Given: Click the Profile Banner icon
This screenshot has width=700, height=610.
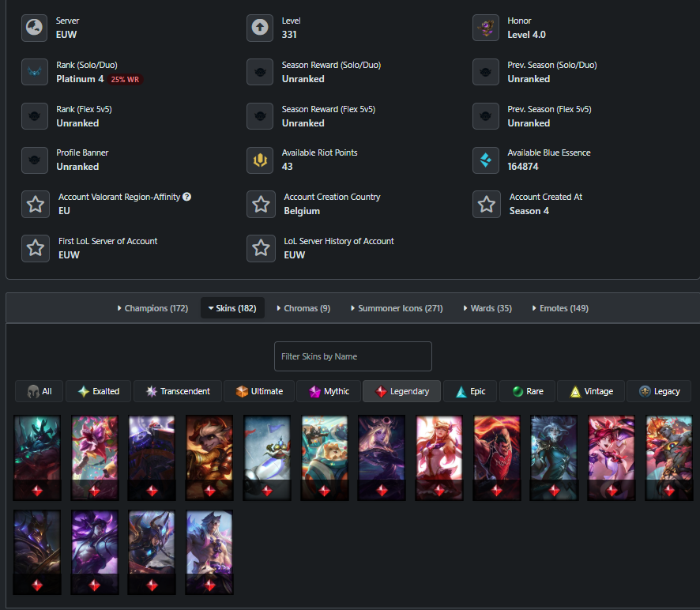Looking at the screenshot, I should pos(35,160).
